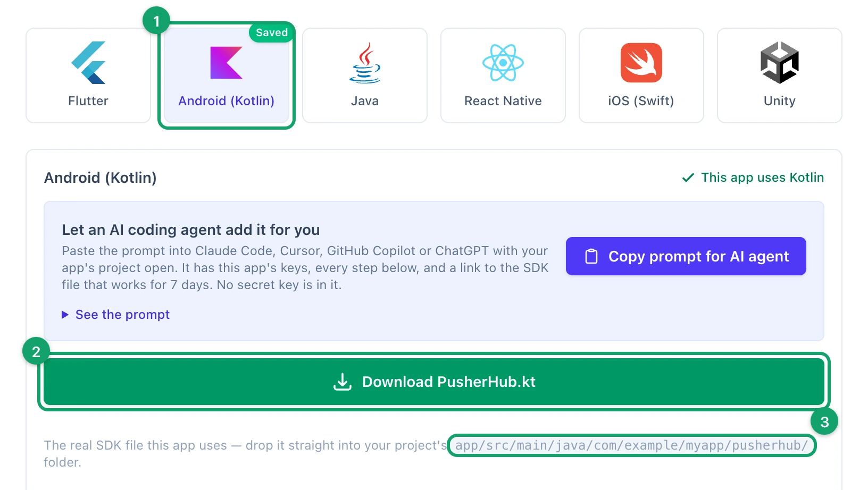Click the React atom logo
This screenshot has height=490, width=868.
pos(503,63)
